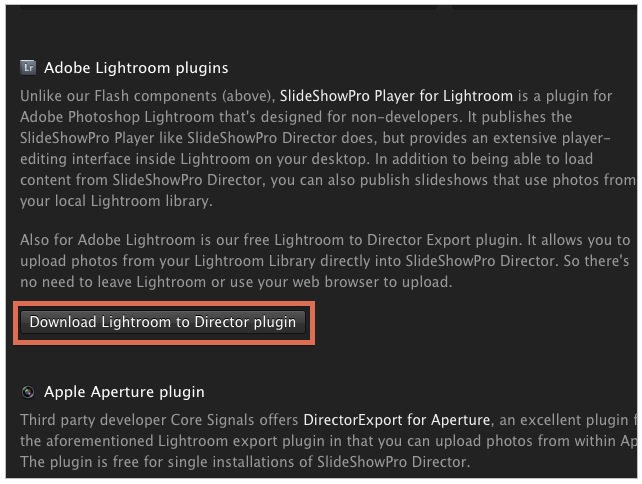Click the Apple Aperture plugin heading

coord(124,392)
